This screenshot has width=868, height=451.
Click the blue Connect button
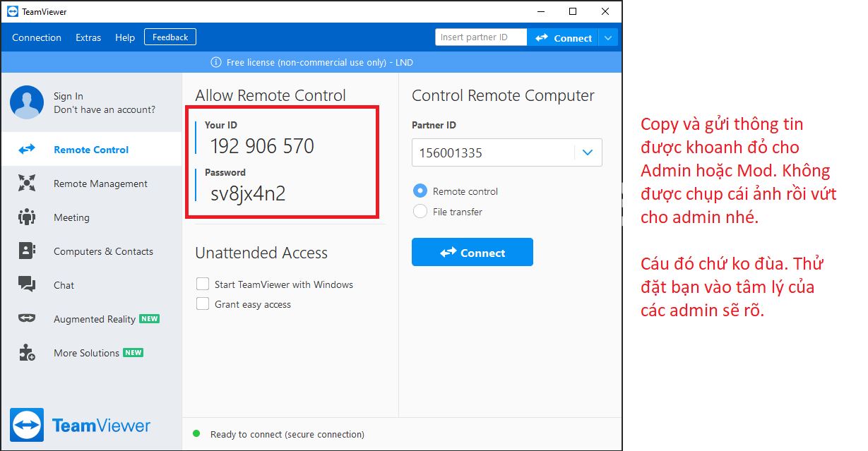[x=472, y=252]
